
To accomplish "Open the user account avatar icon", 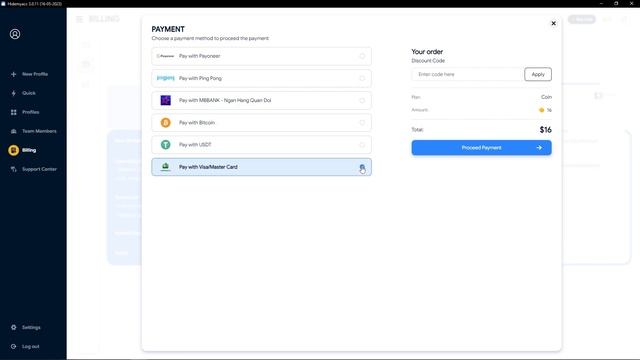I will pyautogui.click(x=15, y=34).
